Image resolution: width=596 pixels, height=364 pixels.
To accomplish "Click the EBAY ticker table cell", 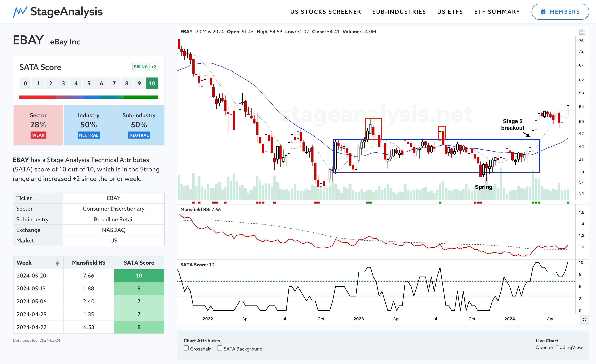I will click(x=114, y=198).
